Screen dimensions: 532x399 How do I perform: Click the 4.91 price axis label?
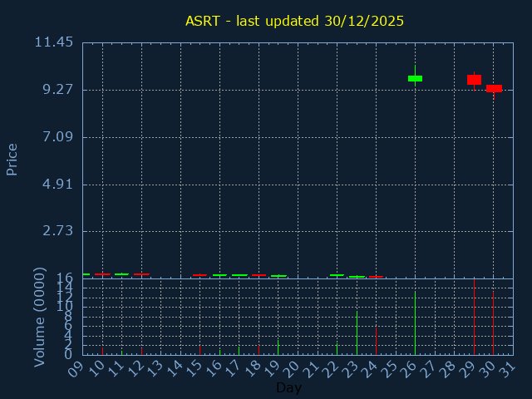[58, 185]
